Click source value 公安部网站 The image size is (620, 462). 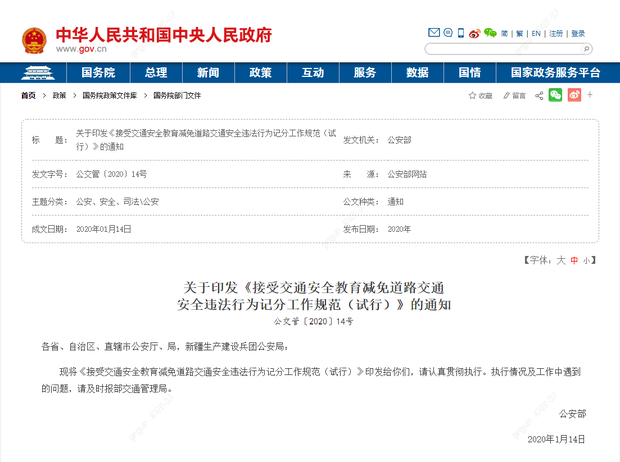[407, 174]
